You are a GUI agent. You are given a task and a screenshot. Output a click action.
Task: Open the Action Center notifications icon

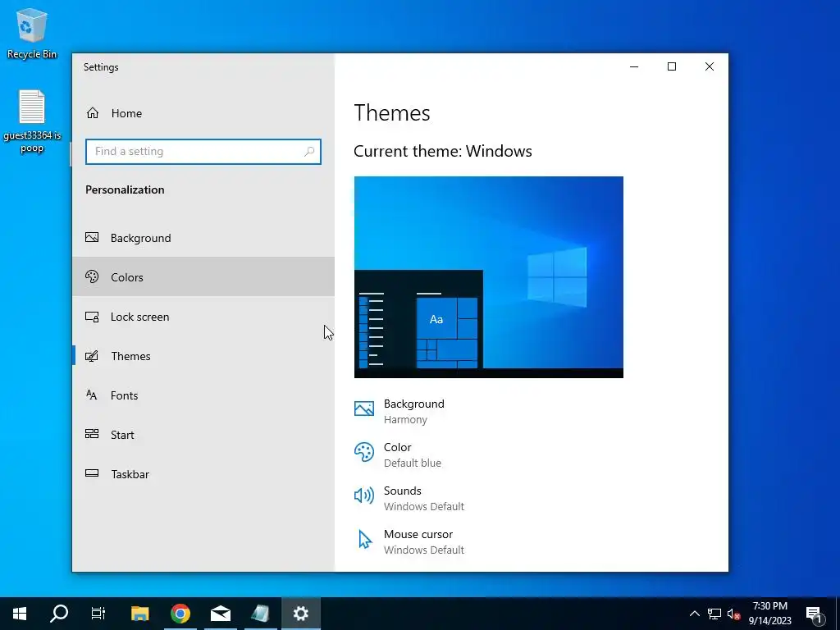click(815, 614)
